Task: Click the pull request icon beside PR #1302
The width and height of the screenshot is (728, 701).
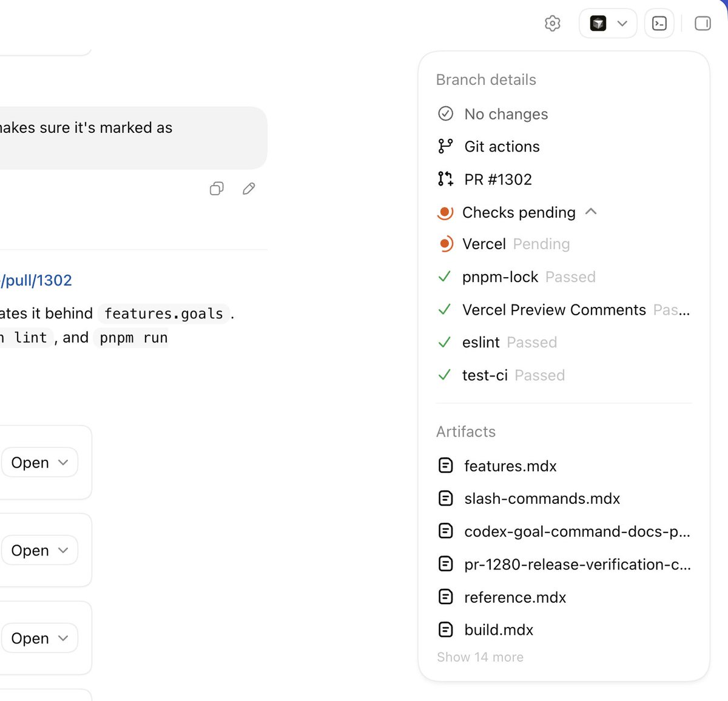Action: pos(445,179)
